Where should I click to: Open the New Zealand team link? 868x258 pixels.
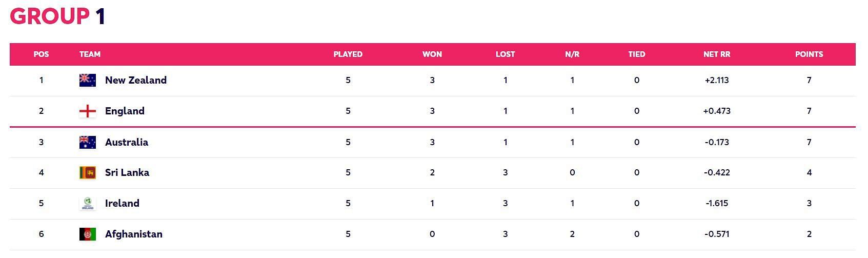point(135,80)
